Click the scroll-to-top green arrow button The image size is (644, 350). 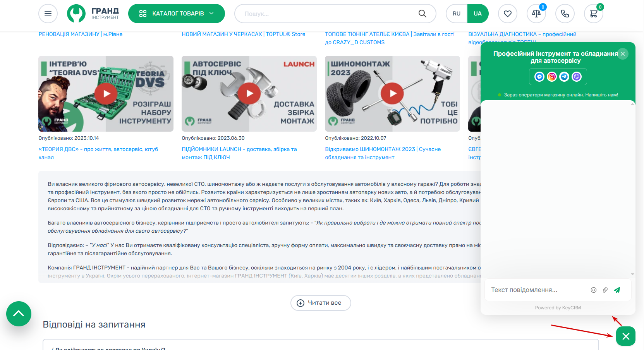coord(19,314)
